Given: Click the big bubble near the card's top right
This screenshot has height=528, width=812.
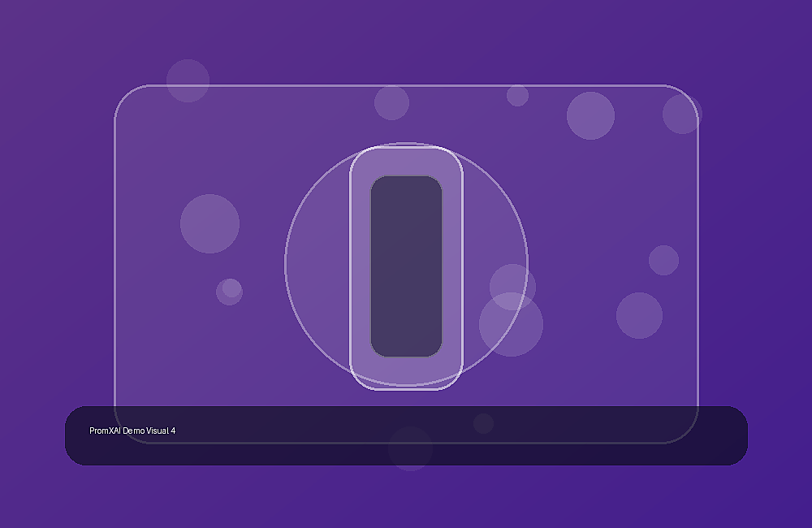Looking at the screenshot, I should click(590, 115).
